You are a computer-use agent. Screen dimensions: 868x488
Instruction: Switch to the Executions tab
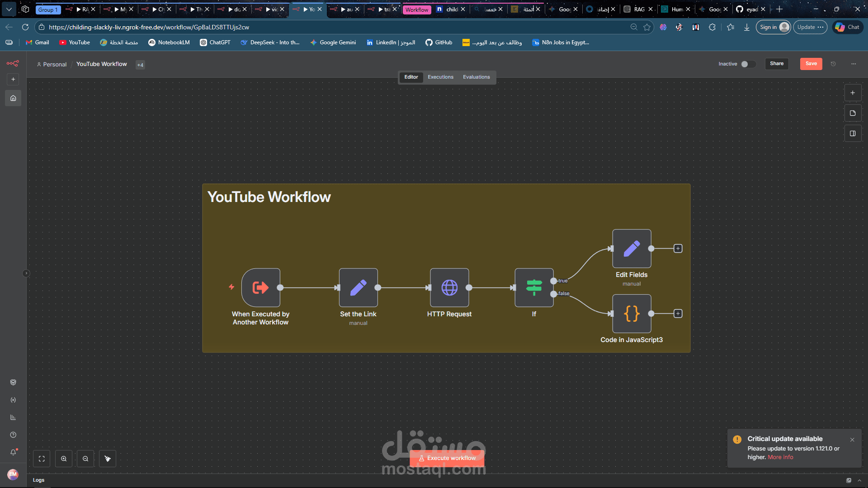(x=440, y=77)
